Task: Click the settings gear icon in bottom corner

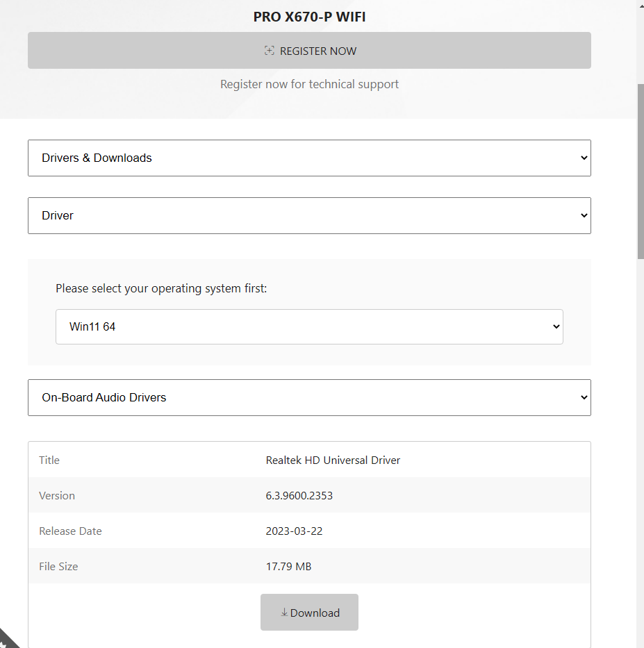Action: coord(4,642)
